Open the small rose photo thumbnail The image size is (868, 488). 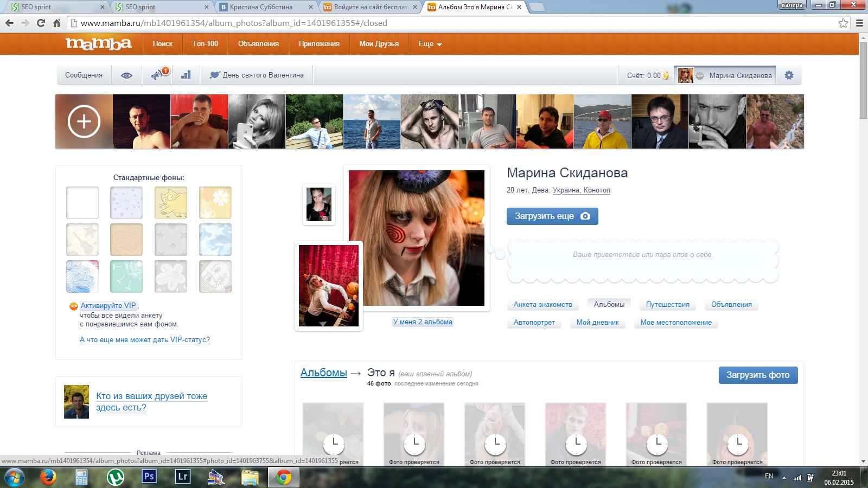coord(319,204)
